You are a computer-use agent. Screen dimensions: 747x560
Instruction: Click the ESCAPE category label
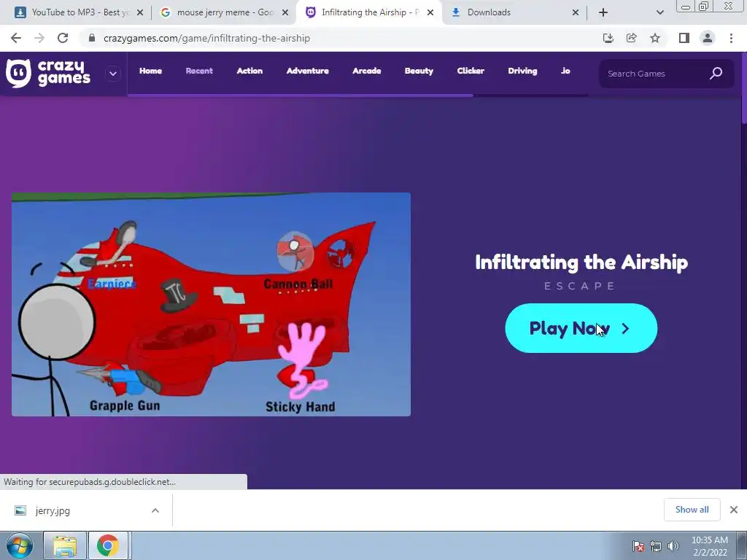(x=580, y=286)
